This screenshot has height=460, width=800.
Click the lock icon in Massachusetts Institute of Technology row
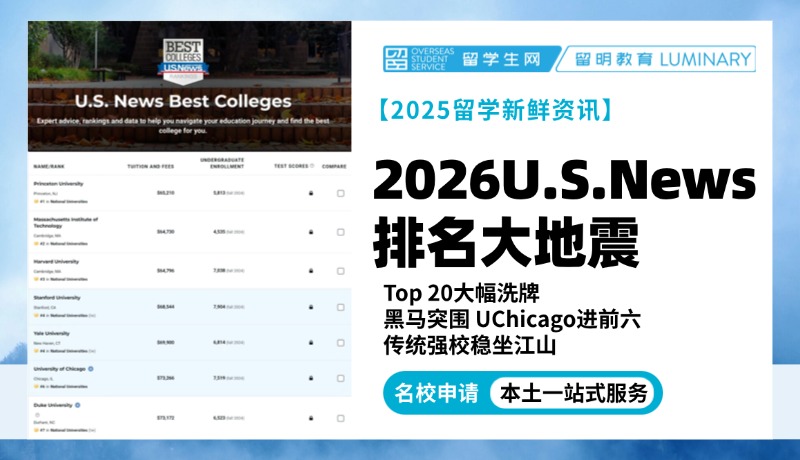(x=311, y=232)
